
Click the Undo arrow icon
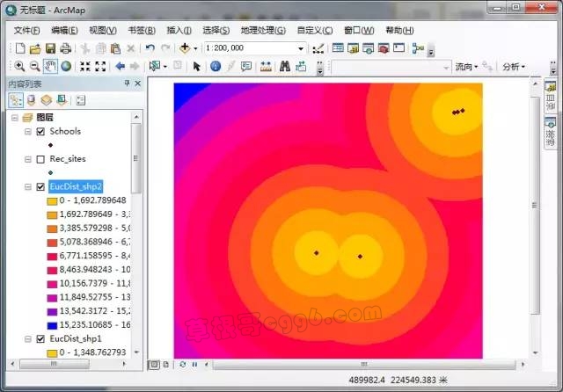150,48
